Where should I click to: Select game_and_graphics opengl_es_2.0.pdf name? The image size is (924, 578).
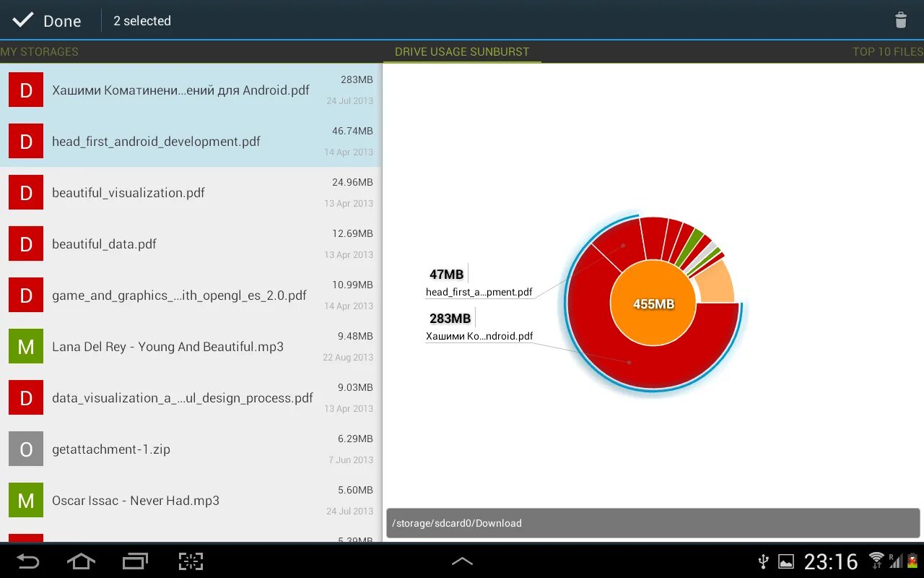pyautogui.click(x=179, y=296)
